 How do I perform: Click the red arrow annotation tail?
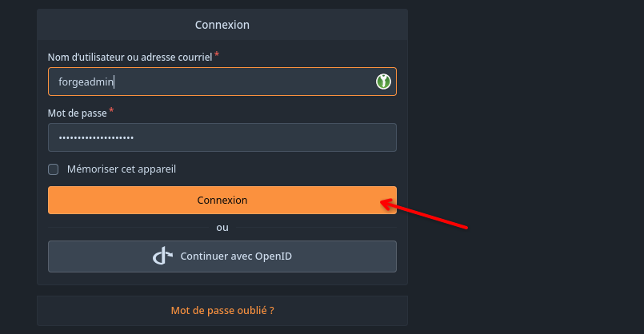coord(466,227)
